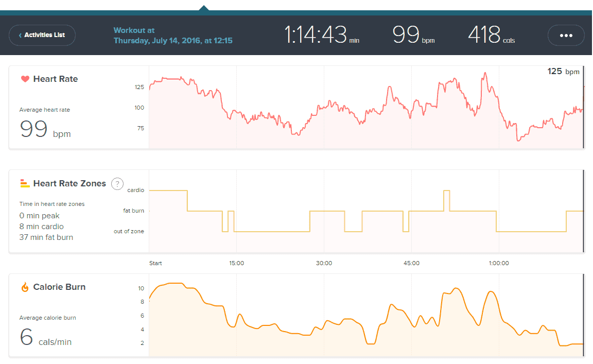593x364 pixels.
Task: Click the Heart Rate heart icon
Action: click(25, 79)
